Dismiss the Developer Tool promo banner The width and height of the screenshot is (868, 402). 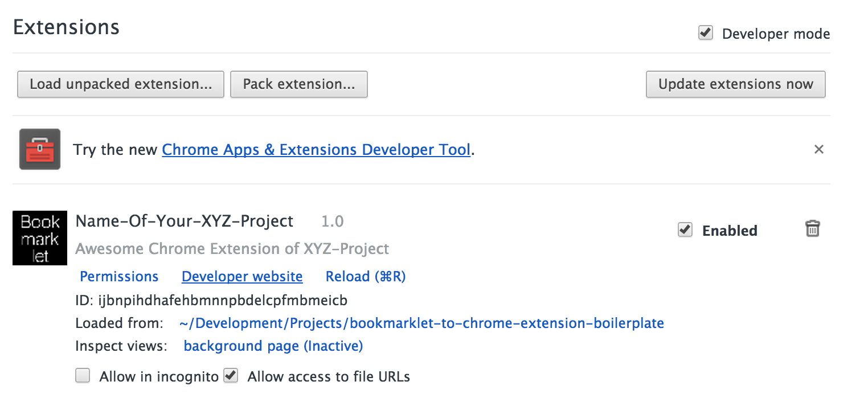818,149
